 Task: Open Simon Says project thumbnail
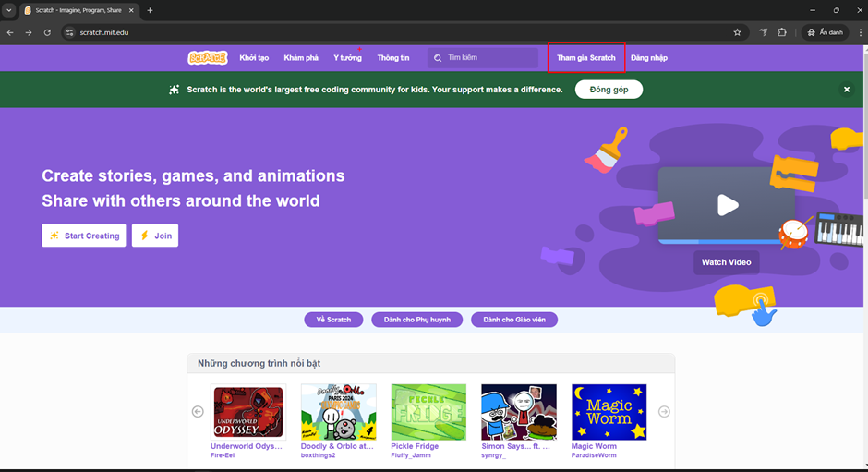tap(519, 412)
